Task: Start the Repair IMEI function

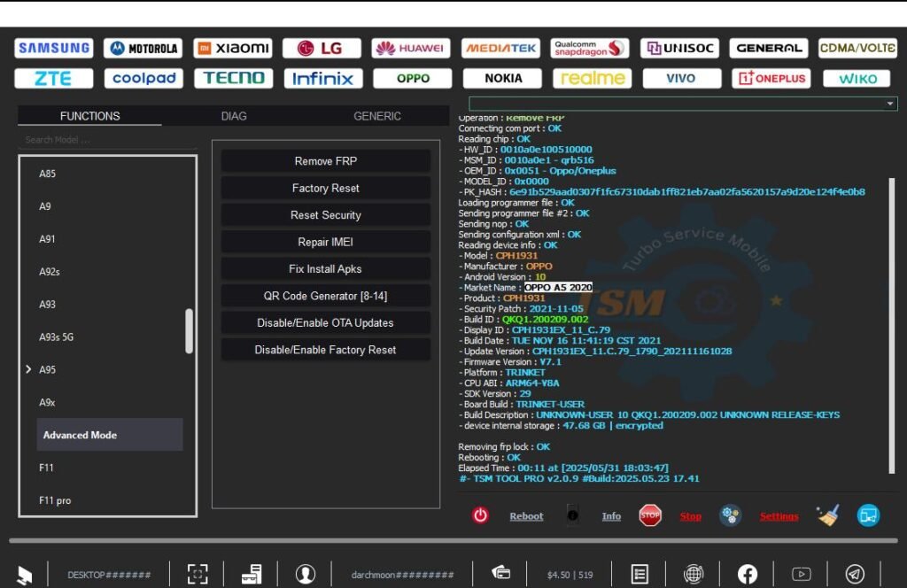Action: pos(326,242)
